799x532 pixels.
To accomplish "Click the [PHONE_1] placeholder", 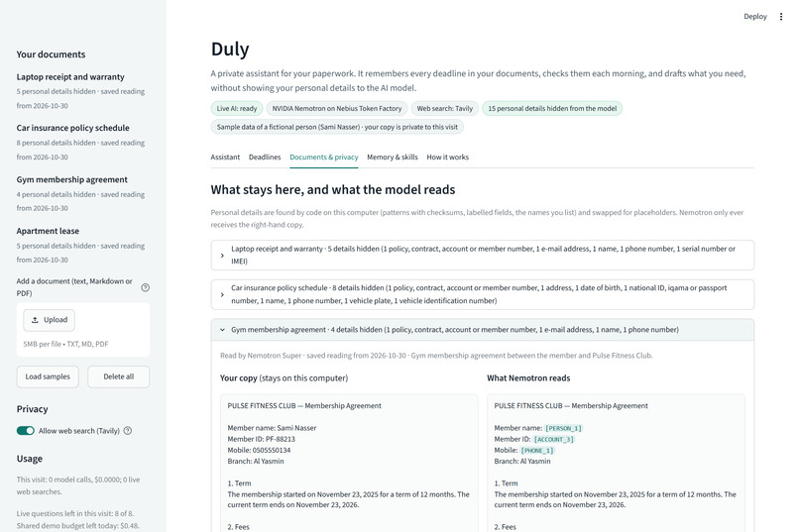I will (536, 451).
